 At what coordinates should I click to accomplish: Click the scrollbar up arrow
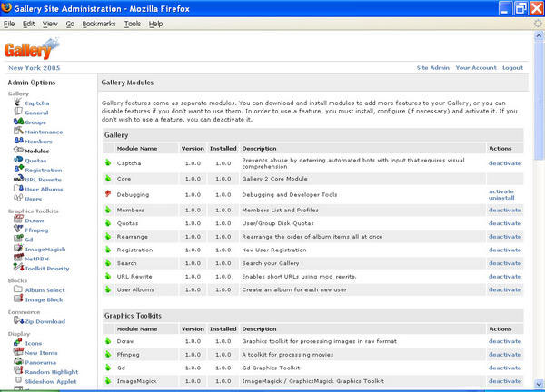[x=539, y=35]
